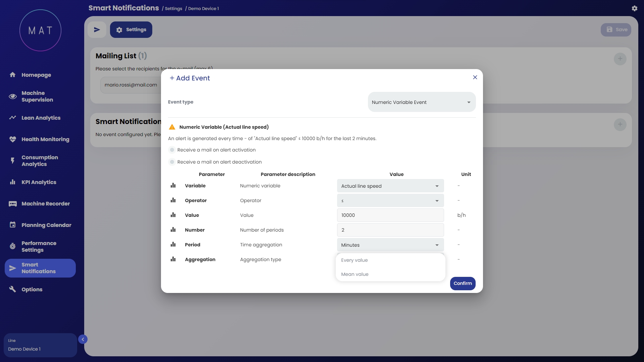Click the paper plane icon beside Settings
644x362 pixels.
(97, 29)
